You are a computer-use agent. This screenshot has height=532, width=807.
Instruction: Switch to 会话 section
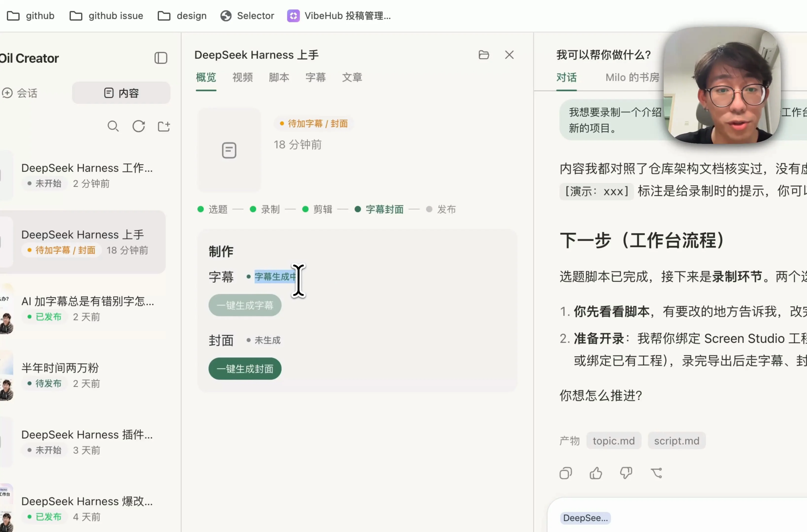click(x=20, y=93)
